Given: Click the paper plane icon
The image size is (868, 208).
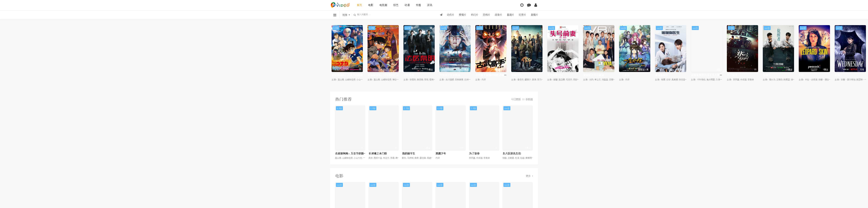Looking at the screenshot, I should click(441, 15).
